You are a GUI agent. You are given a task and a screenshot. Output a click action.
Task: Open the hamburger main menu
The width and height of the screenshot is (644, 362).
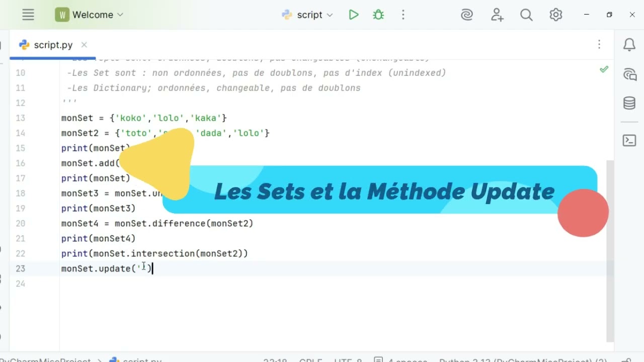coord(28,15)
